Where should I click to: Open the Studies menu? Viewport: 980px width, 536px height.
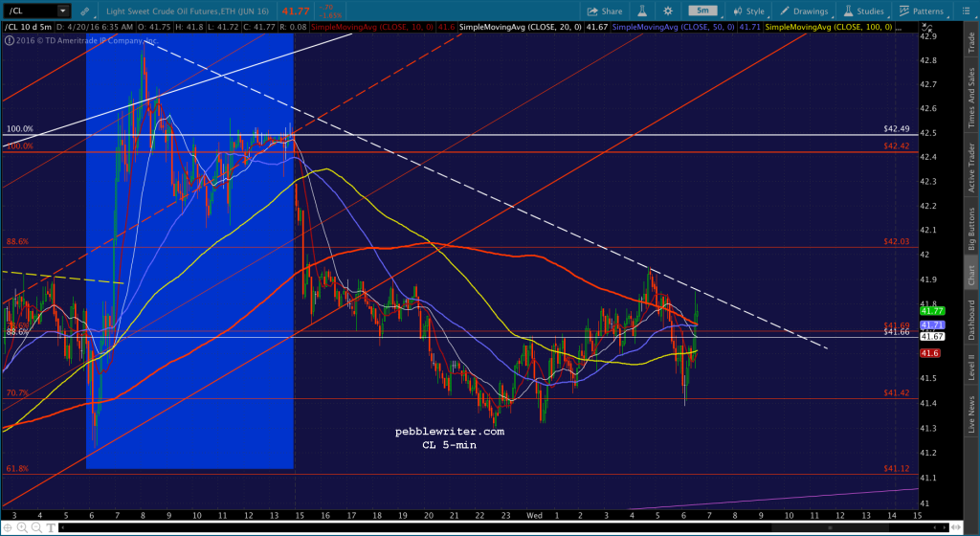(864, 11)
